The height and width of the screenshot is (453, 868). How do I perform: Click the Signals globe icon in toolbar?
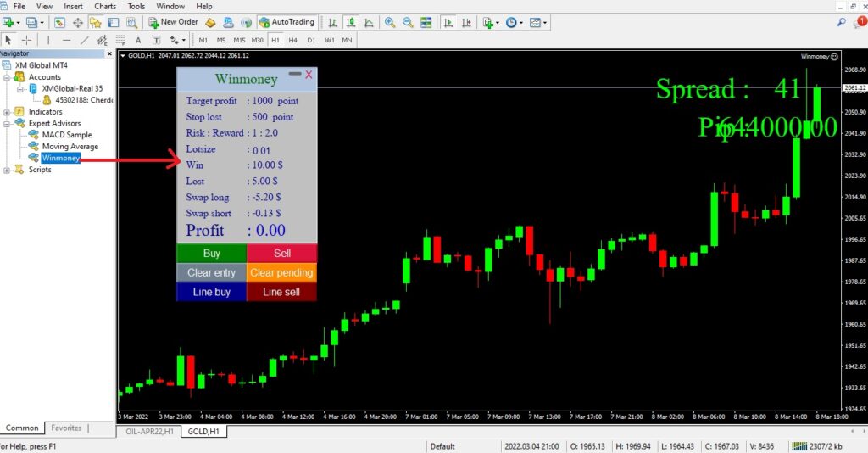click(x=247, y=22)
